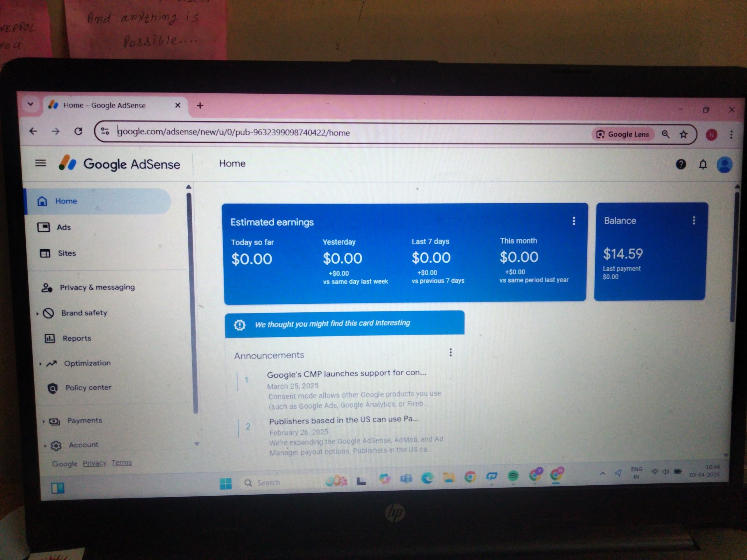This screenshot has height=560, width=747.
Task: Open the Chrome profile avatar
Action: tap(711, 135)
